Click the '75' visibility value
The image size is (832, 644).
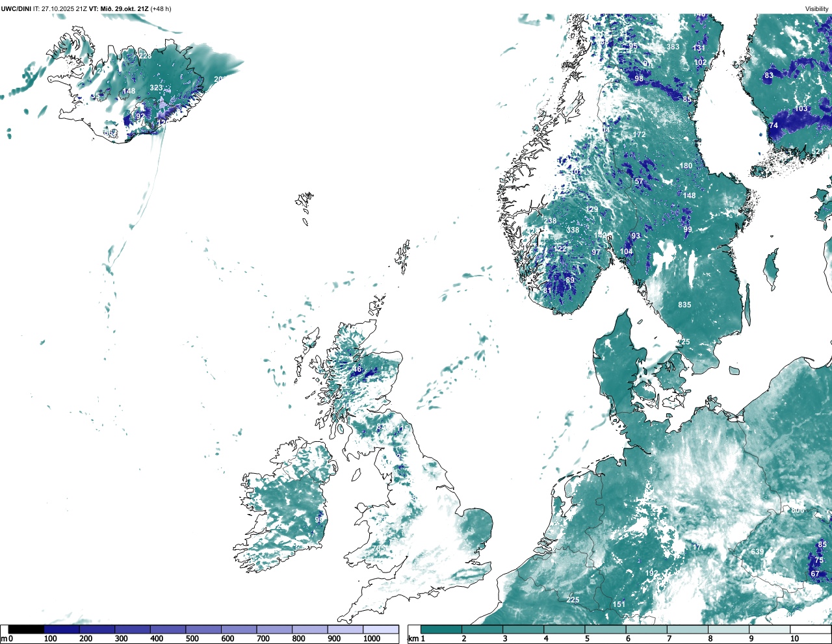point(819,560)
